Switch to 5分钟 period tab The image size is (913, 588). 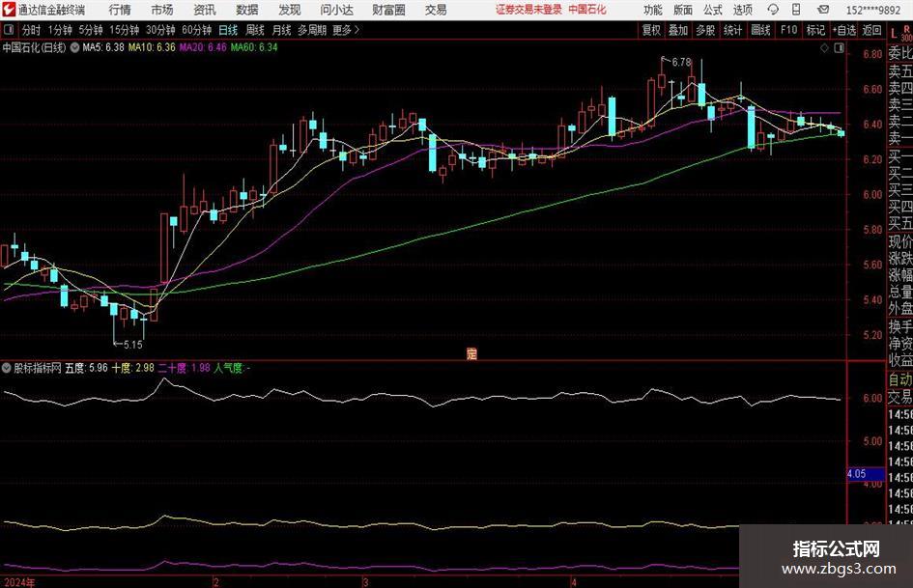click(91, 30)
